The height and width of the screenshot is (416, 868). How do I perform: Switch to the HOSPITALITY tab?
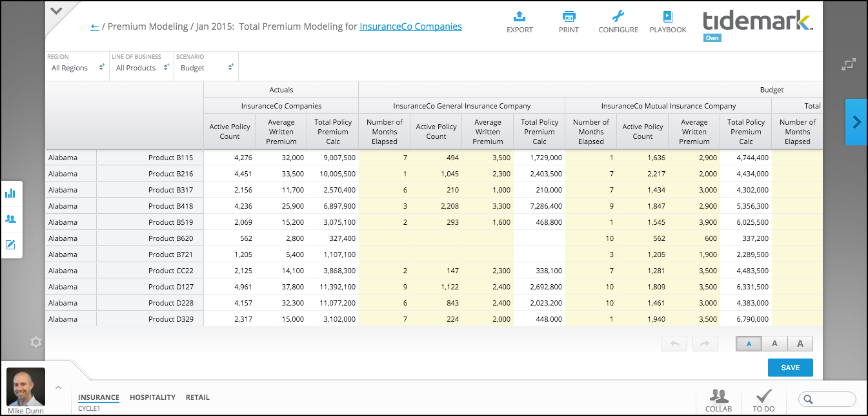click(152, 397)
